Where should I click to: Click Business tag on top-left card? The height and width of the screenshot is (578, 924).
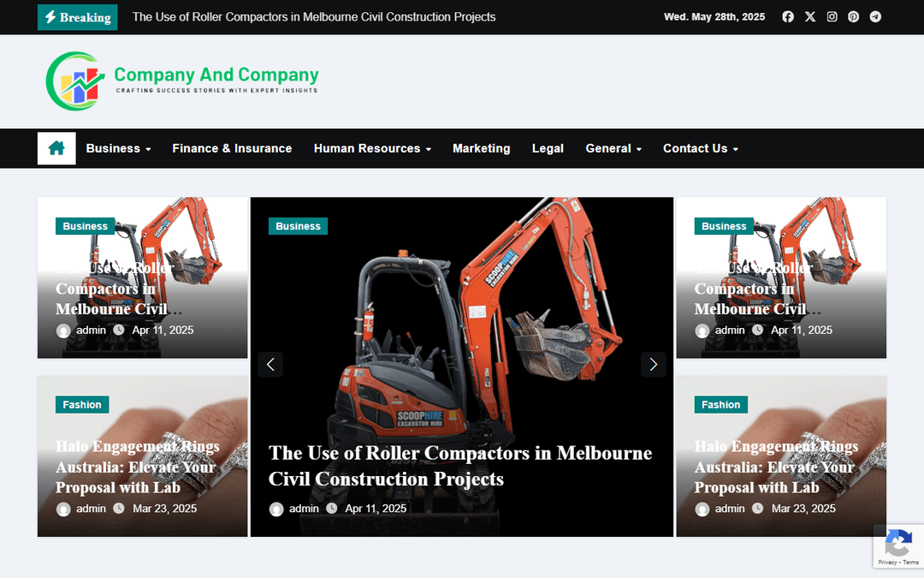tap(86, 226)
